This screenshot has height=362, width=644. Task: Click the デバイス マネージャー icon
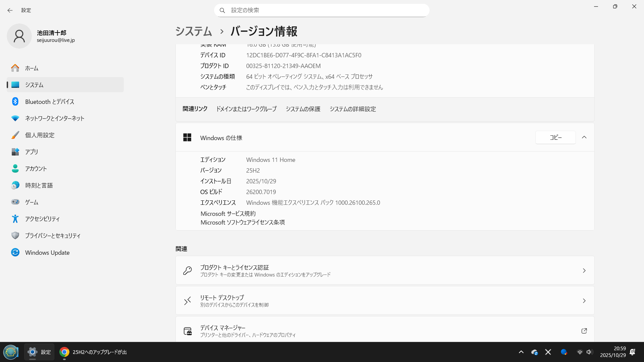[187, 331]
